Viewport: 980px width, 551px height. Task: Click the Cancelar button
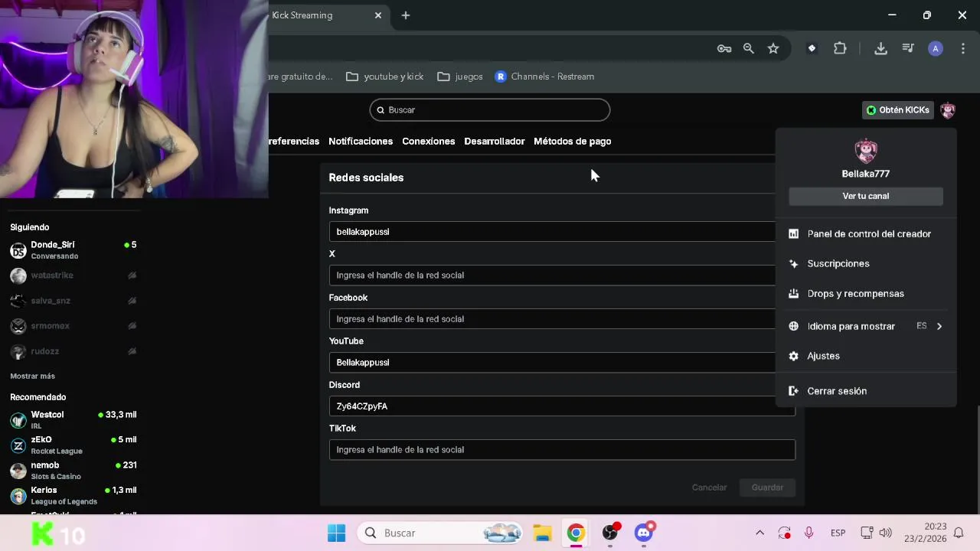pyautogui.click(x=710, y=487)
